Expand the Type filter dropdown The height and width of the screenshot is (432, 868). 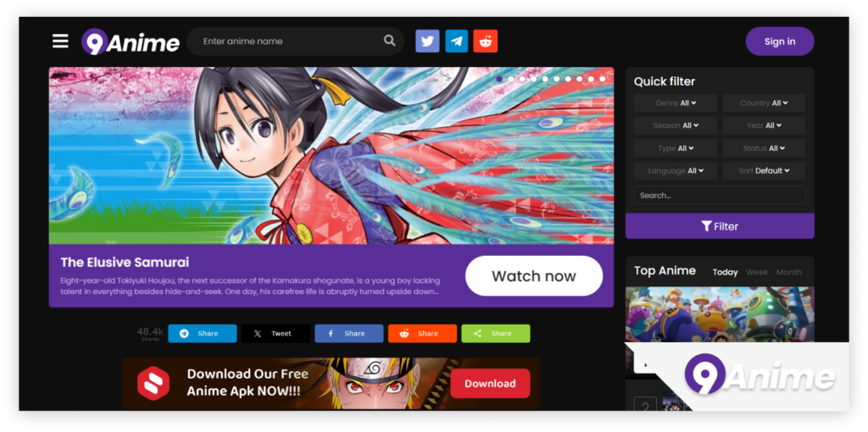coord(676,148)
